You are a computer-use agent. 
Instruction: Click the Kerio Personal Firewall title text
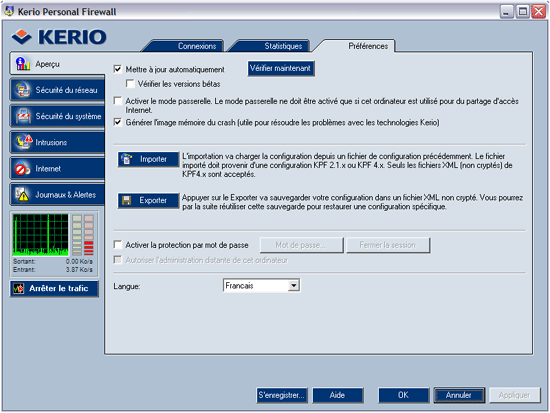coord(67,12)
